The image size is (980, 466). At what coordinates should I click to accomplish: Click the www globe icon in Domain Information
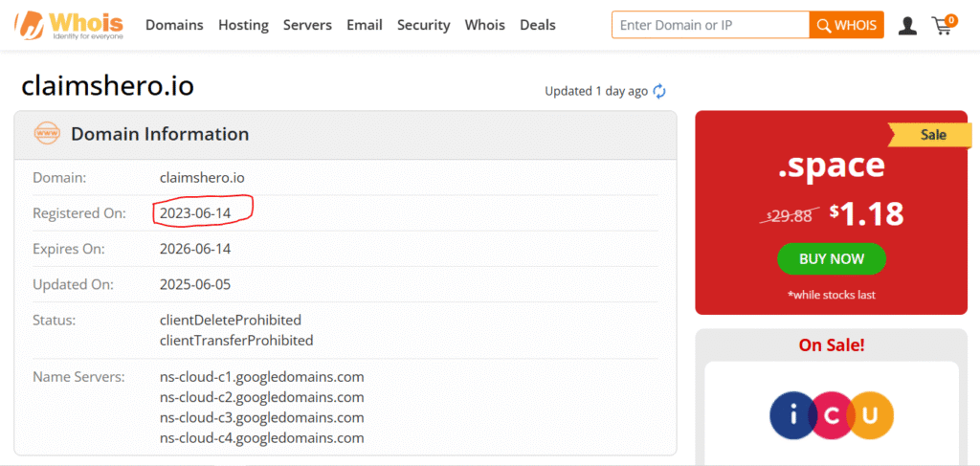click(x=47, y=134)
